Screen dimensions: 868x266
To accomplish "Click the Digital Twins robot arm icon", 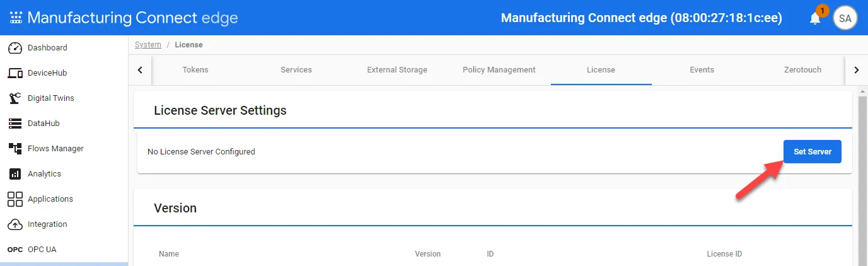I will click(15, 98).
